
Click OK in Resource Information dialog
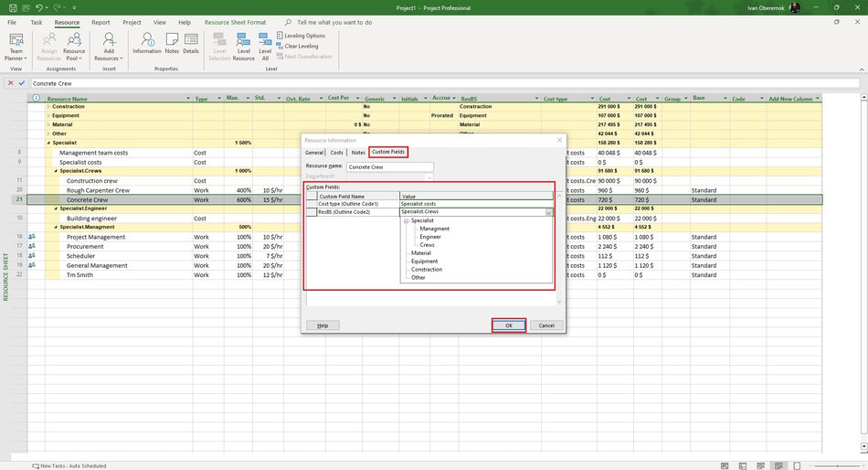(x=508, y=326)
